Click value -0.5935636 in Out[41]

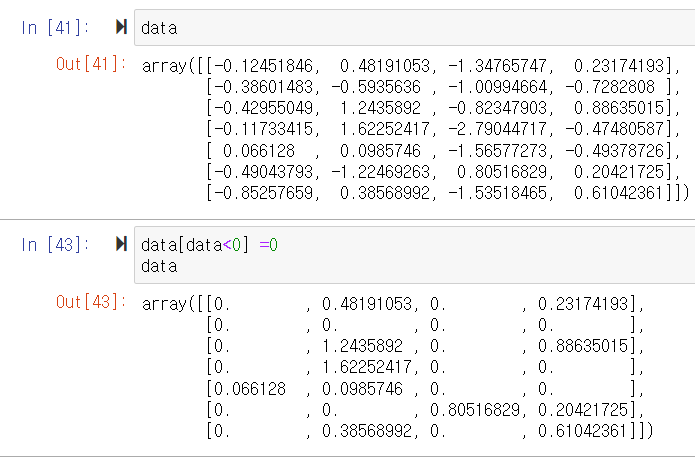click(376, 87)
